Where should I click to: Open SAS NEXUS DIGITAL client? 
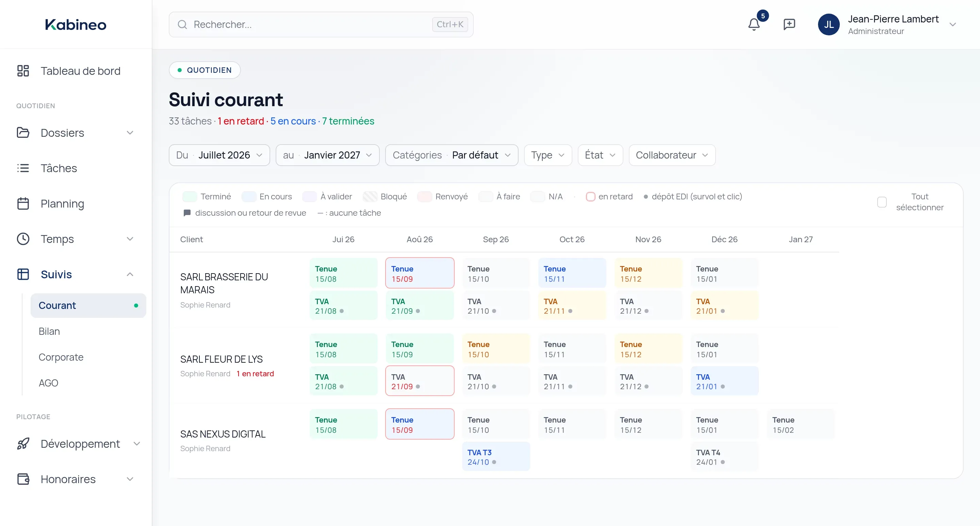223,434
